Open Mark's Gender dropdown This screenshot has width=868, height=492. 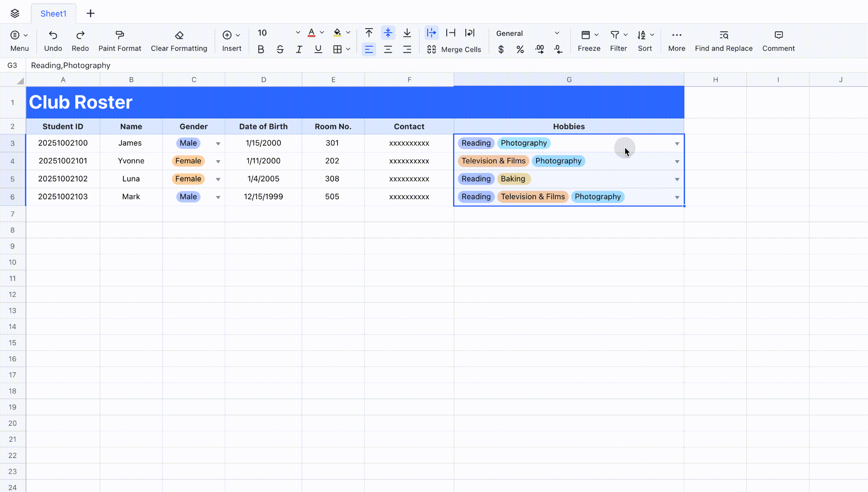pos(218,197)
